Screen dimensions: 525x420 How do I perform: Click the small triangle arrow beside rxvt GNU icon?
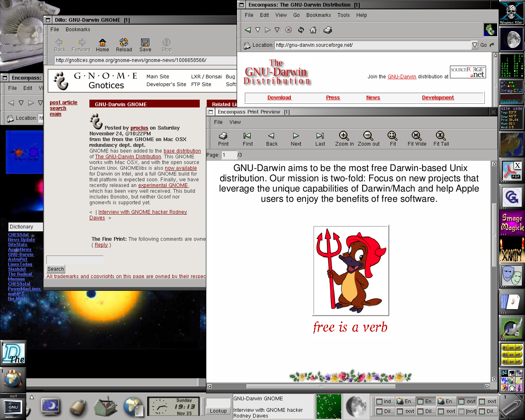tap(32, 397)
